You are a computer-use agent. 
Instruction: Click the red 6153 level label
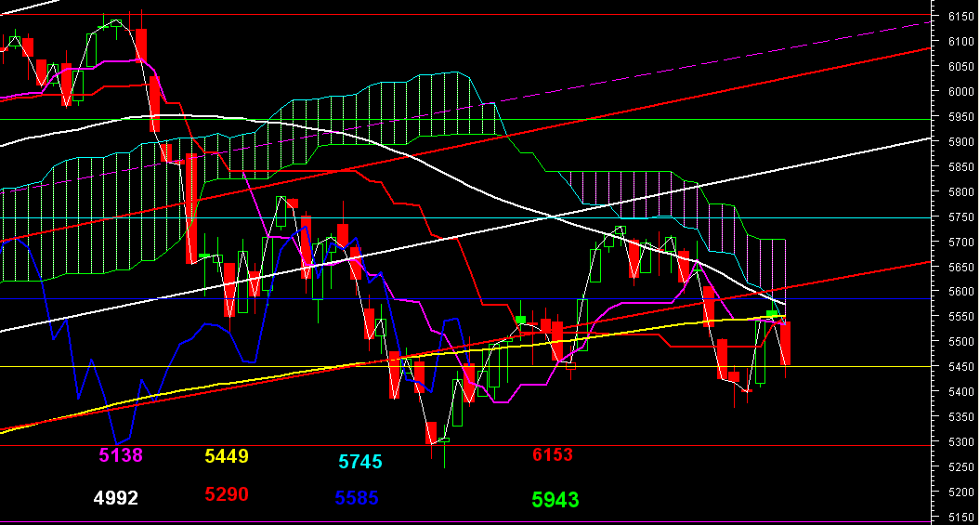coord(553,455)
